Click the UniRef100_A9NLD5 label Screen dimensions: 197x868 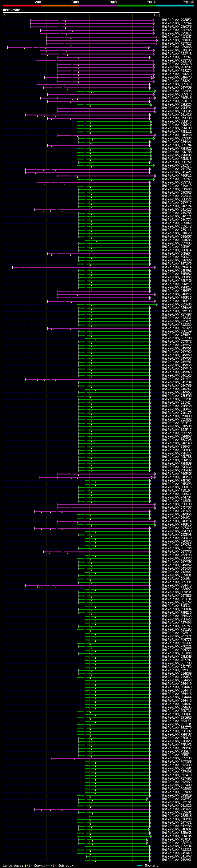tap(177, 836)
